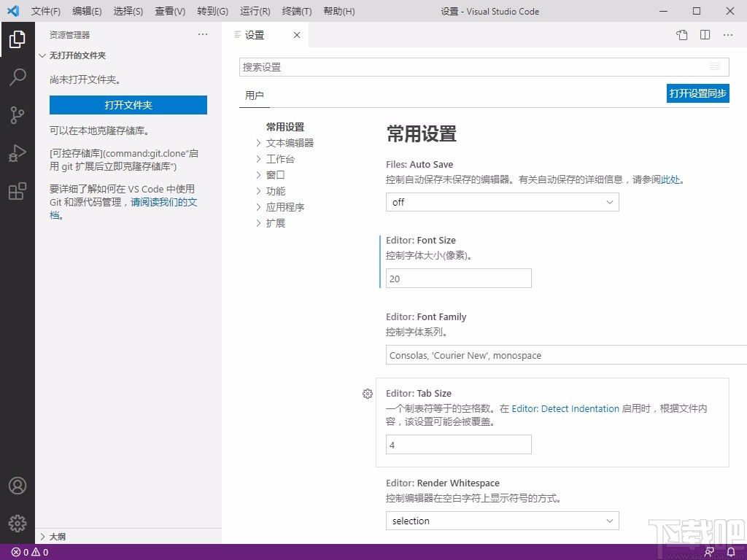
Task: Open the Search view icon
Action: [18, 77]
